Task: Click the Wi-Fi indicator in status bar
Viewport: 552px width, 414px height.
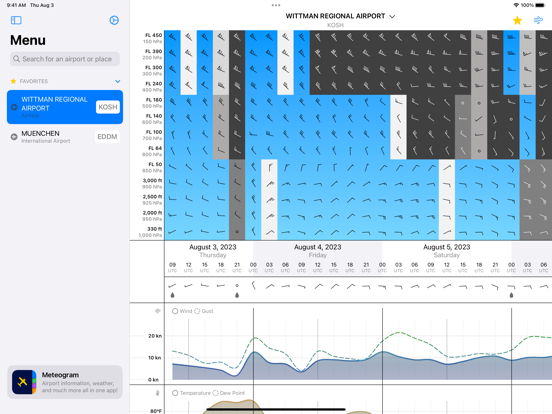Action: [x=516, y=5]
